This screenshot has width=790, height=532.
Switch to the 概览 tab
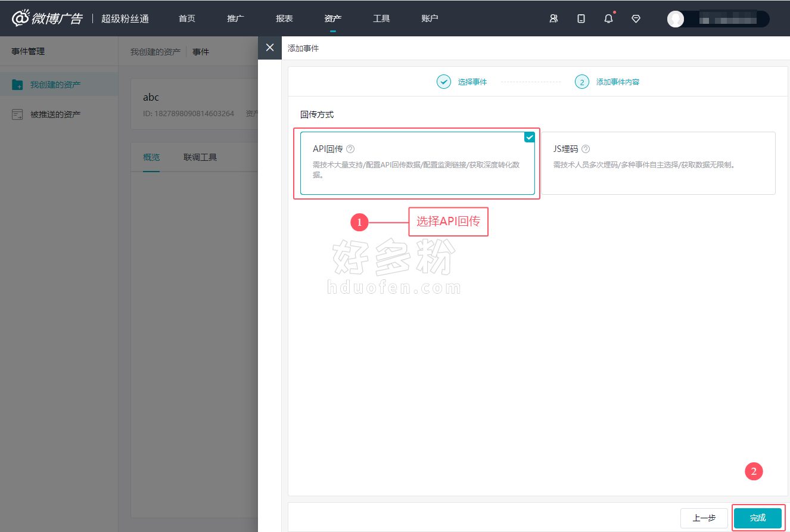151,157
